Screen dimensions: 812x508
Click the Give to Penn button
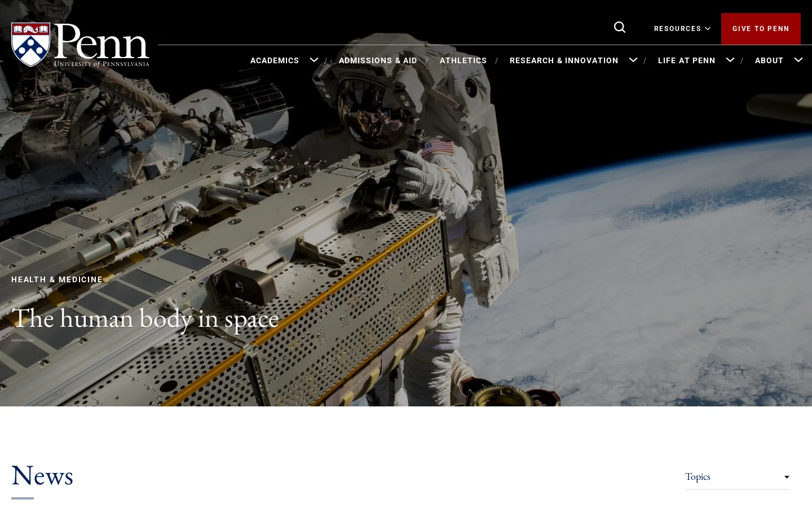(x=761, y=29)
